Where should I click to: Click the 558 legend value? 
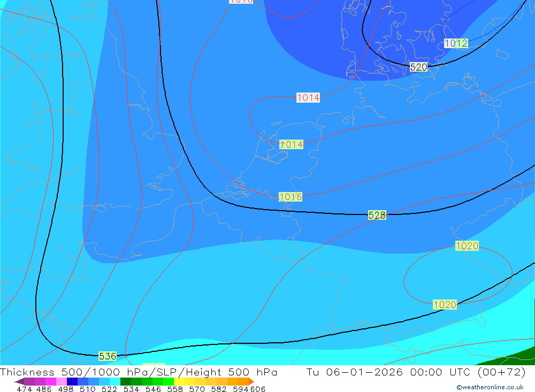click(x=175, y=389)
